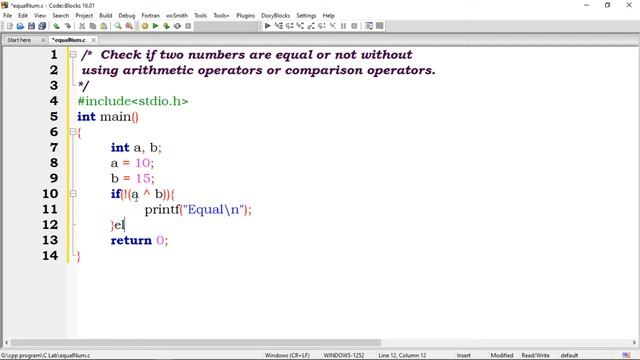
Task: Open the Debugging windows icon
Action: click(369, 26)
